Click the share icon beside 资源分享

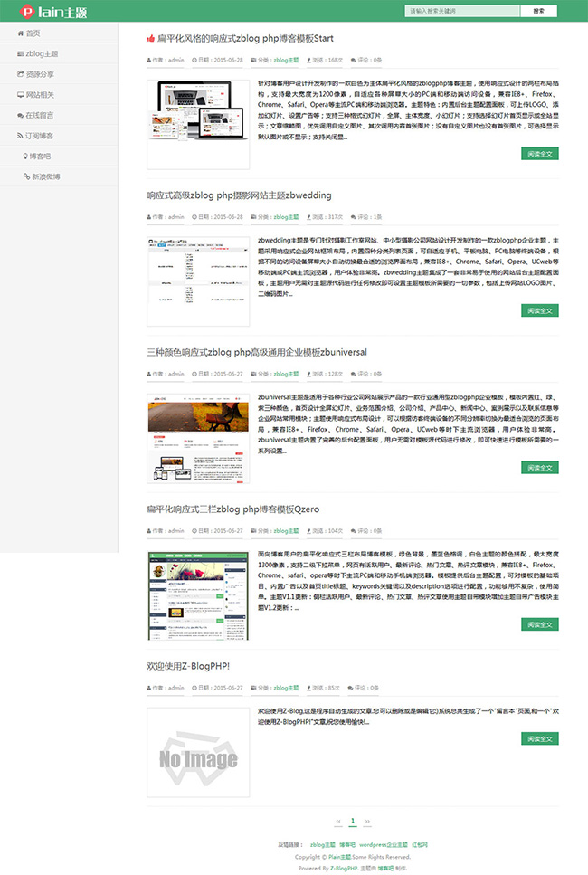21,74
